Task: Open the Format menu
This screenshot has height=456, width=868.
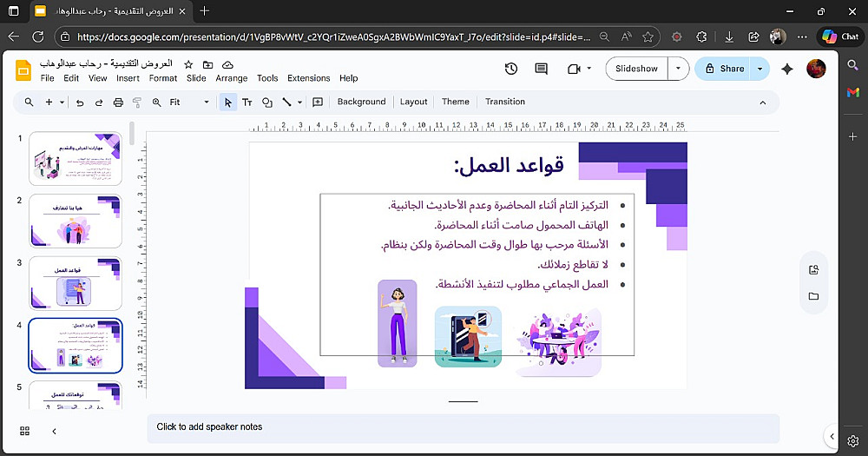Action: point(163,78)
